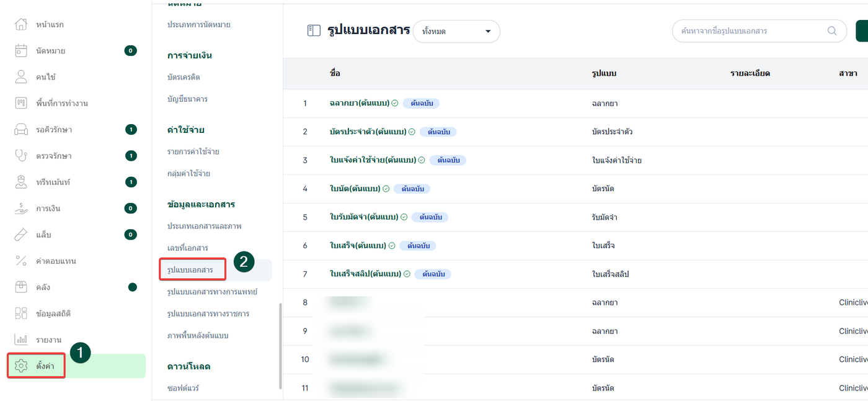Select the patient icon for คนไข้
This screenshot has width=868, height=401.
(21, 77)
